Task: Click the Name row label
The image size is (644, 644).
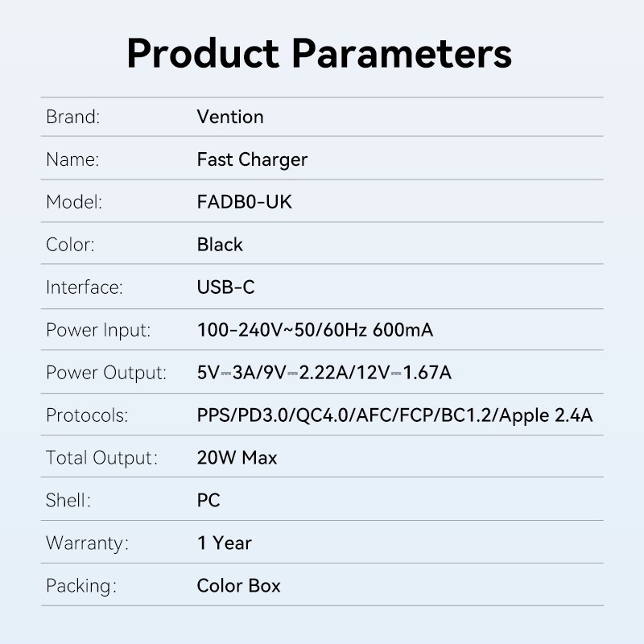Action: click(72, 159)
